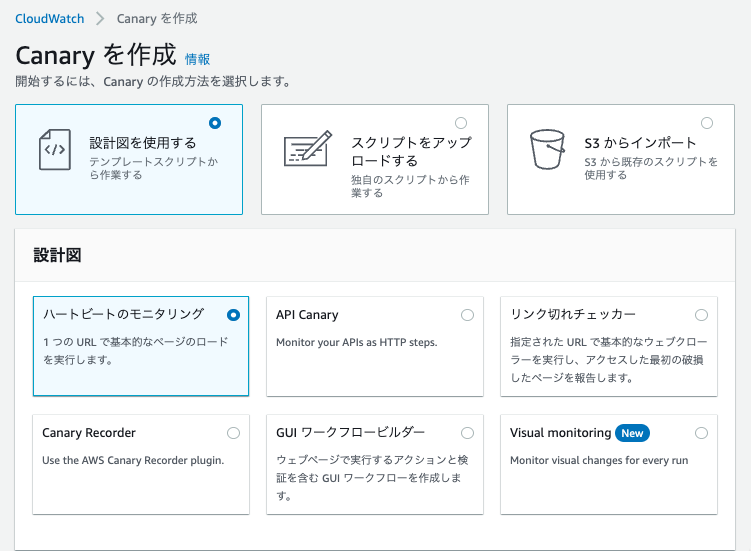The width and height of the screenshot is (751, 551).
Task: Select 設計図を使用する radio button
Action: point(215,123)
